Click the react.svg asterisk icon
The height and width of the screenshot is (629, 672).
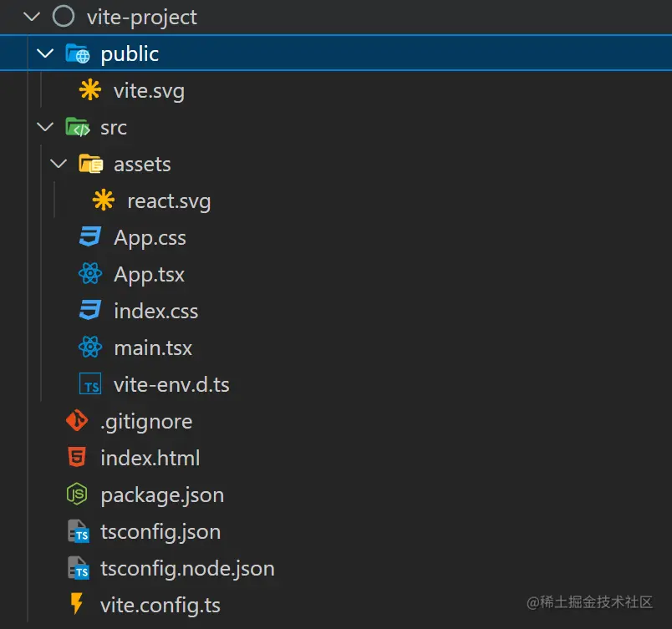[x=104, y=200]
